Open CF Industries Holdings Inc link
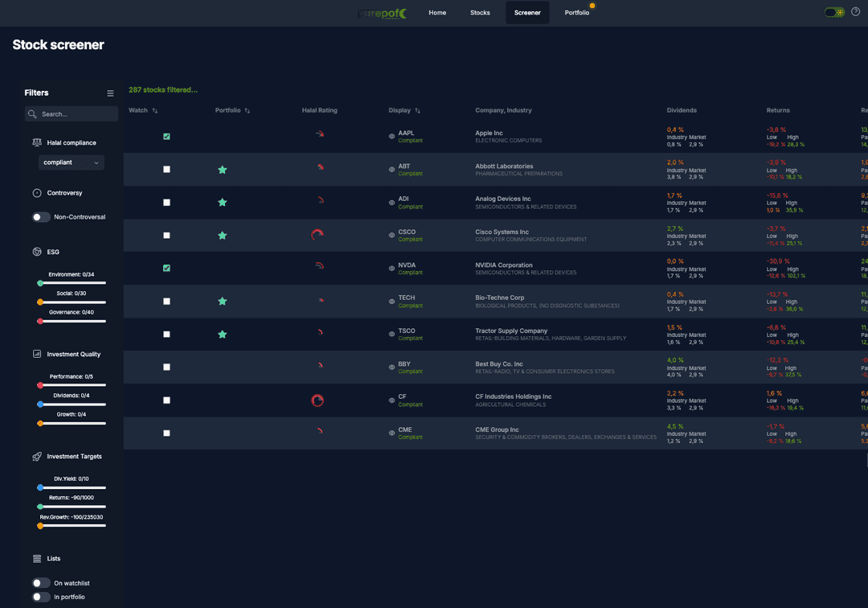The image size is (868, 608). (513, 396)
